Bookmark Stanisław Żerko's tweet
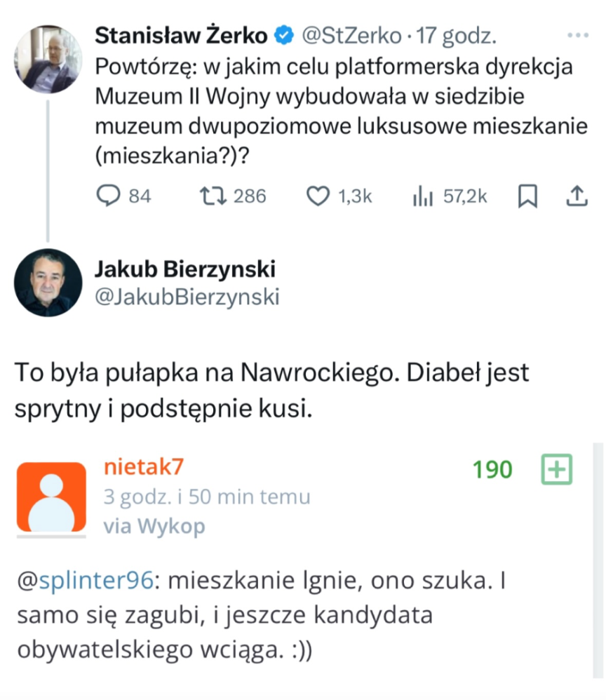This screenshot has width=606, height=700. (527, 196)
